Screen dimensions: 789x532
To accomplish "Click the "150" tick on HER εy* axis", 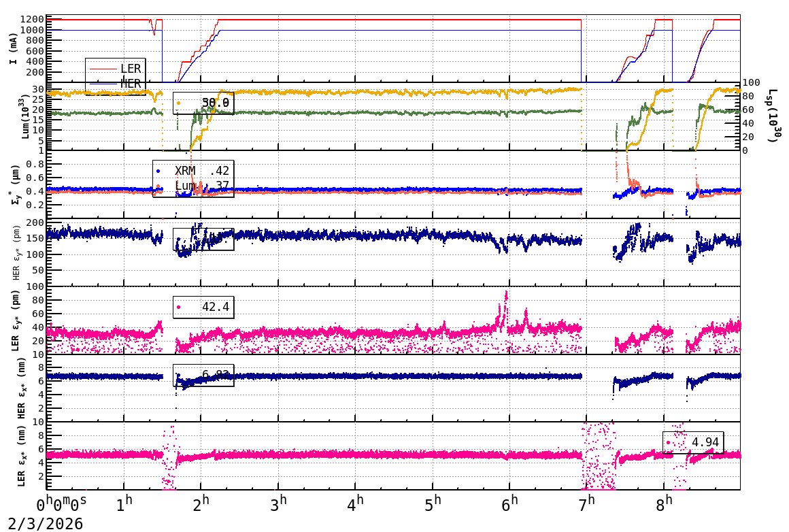I will coord(35,239).
